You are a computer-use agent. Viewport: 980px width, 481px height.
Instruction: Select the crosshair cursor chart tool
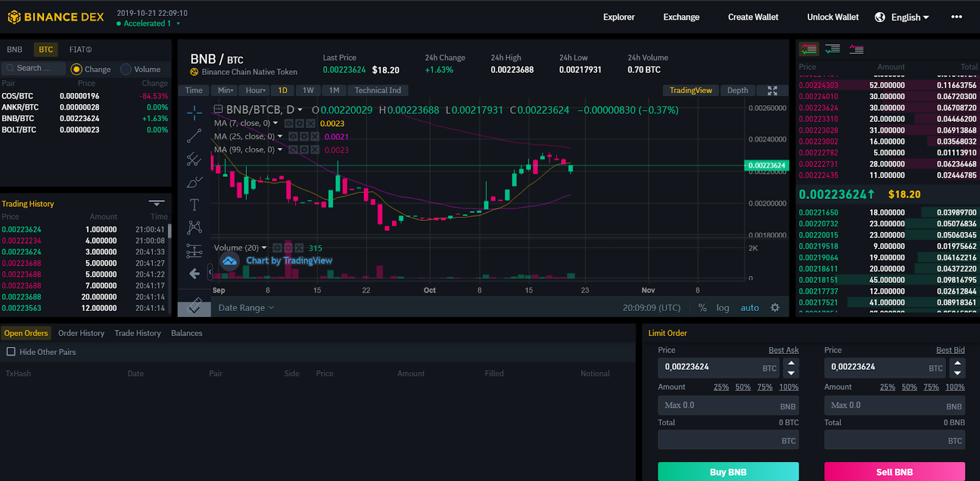pos(194,113)
